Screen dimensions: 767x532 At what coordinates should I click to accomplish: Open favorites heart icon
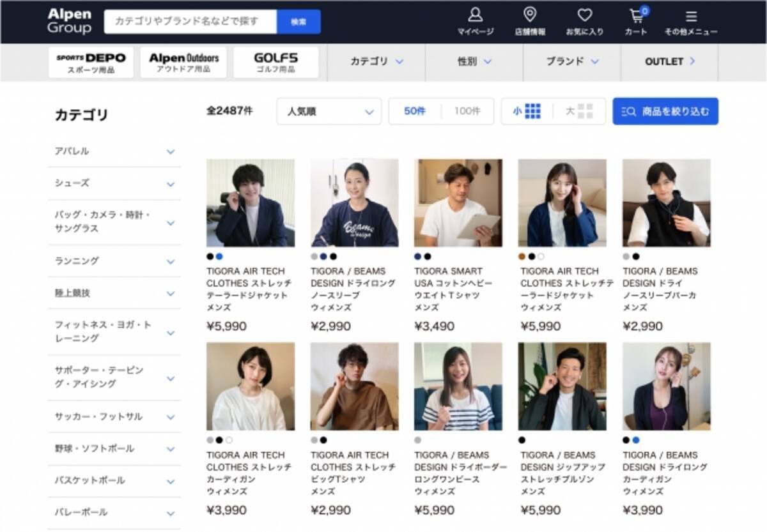click(584, 15)
